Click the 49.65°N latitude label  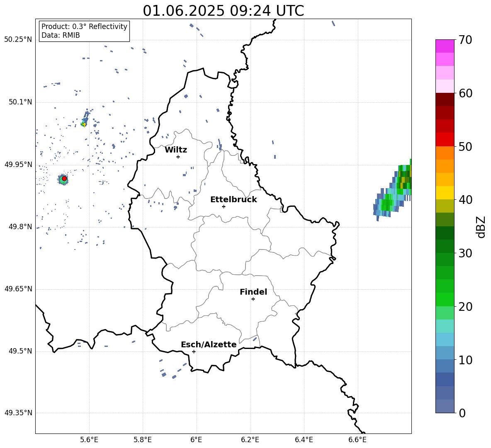tap(18, 289)
